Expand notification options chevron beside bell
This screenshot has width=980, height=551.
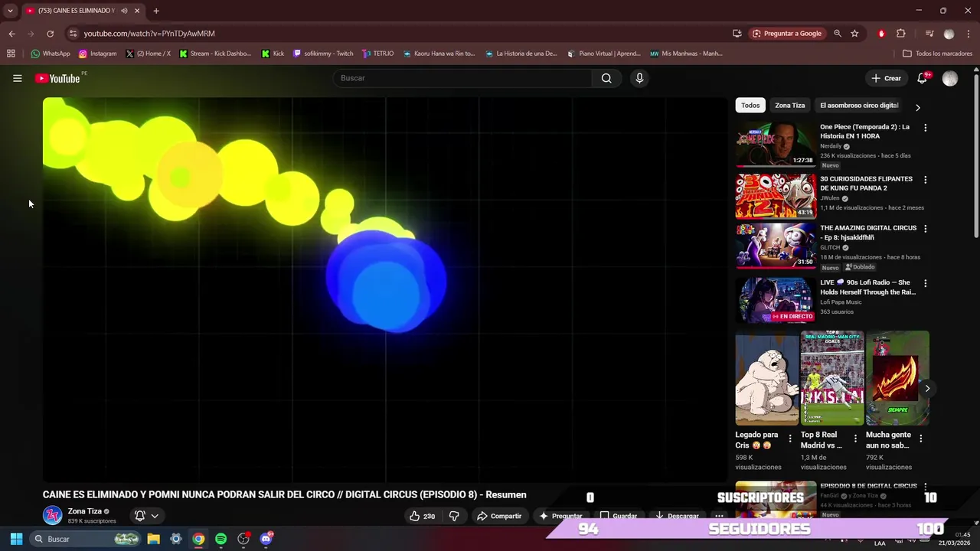[x=155, y=516]
